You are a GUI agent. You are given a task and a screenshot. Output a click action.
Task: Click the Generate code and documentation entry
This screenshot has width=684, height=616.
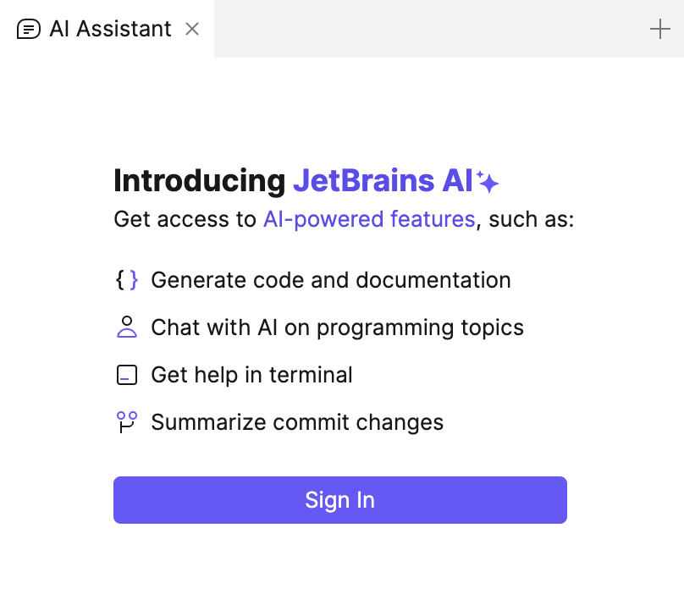(331, 279)
